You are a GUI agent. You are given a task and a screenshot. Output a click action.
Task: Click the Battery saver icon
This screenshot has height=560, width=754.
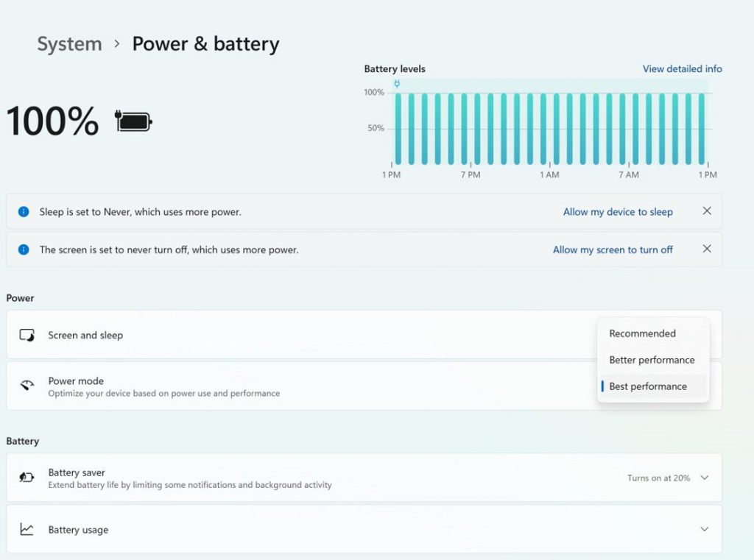click(x=26, y=477)
